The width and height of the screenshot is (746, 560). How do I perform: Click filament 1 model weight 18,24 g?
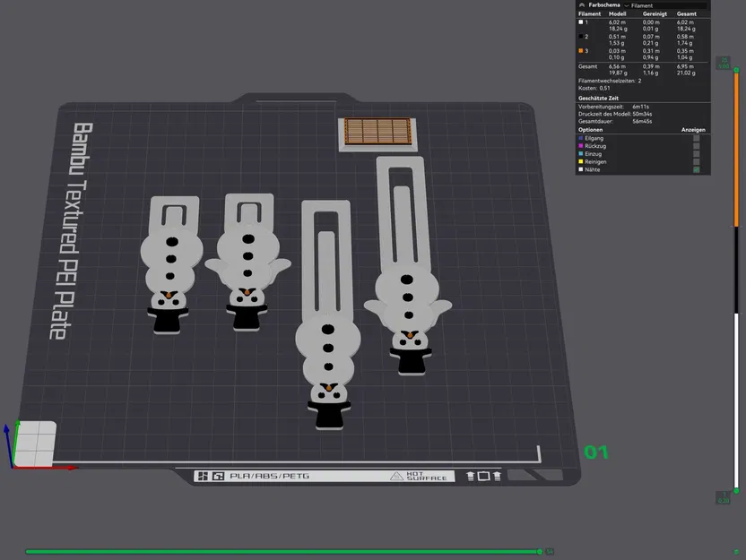click(618, 29)
